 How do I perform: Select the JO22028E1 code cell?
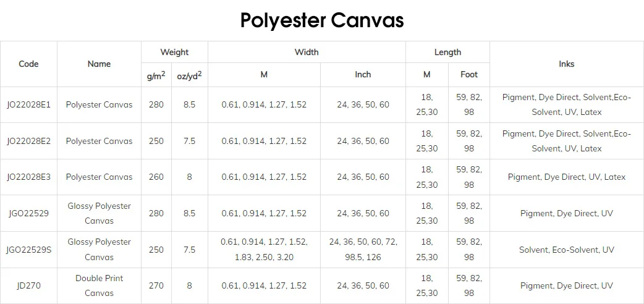28,105
